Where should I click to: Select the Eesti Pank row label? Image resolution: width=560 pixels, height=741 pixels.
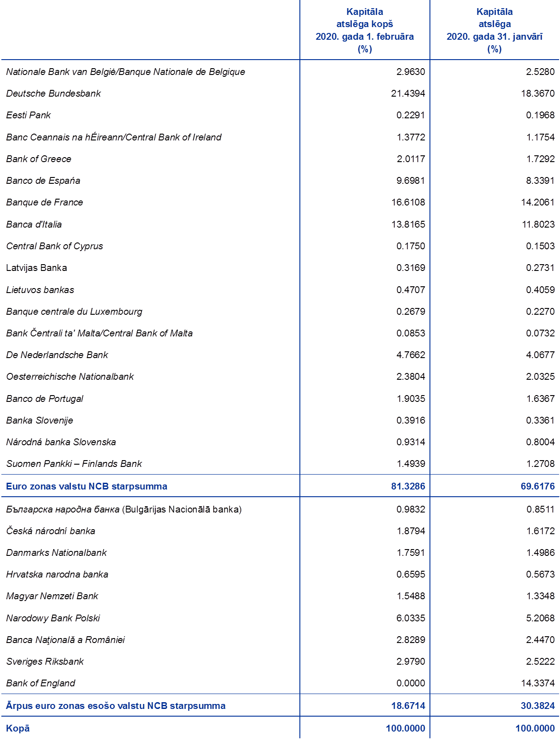click(28, 115)
